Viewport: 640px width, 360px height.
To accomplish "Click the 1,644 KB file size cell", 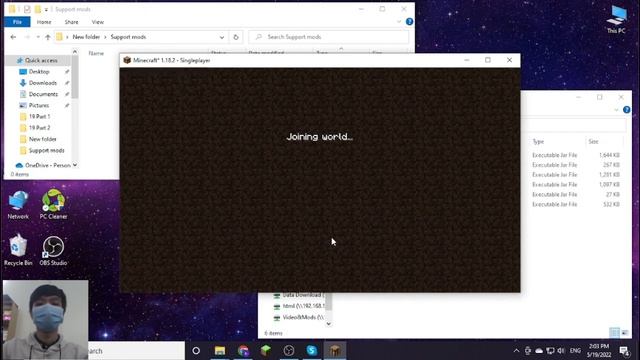I will point(609,155).
